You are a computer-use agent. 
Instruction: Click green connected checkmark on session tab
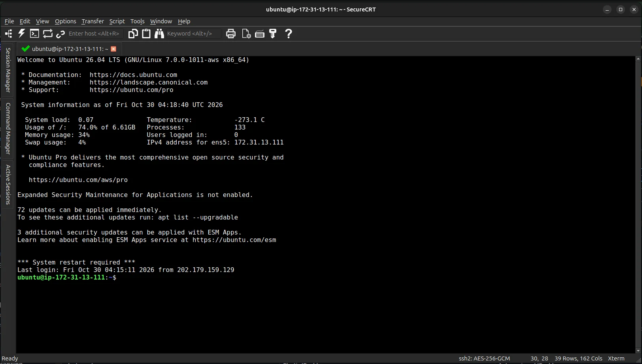click(26, 49)
